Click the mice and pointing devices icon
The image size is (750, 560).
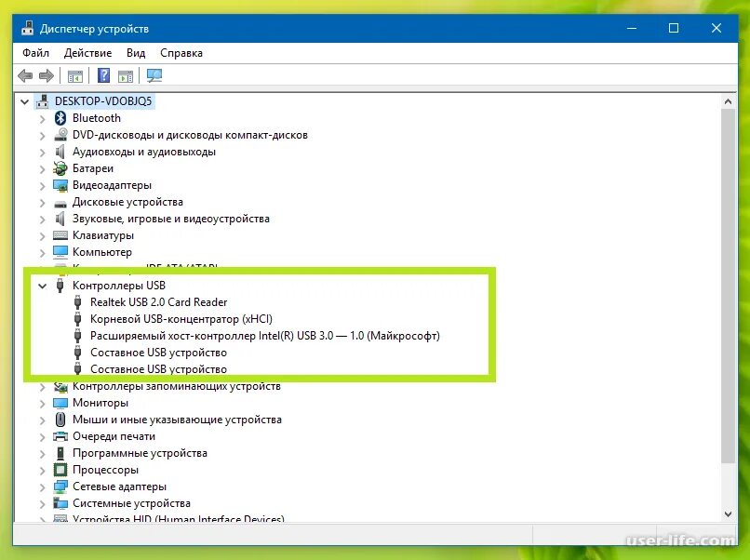point(60,420)
